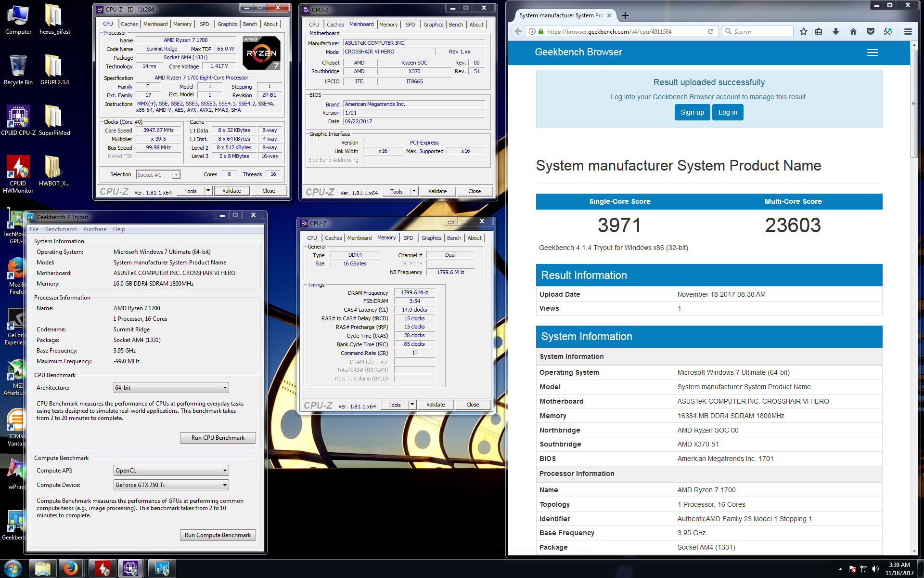Click the Pocket icon in Firefox toolbar
The image size is (924, 578).
(x=871, y=31)
